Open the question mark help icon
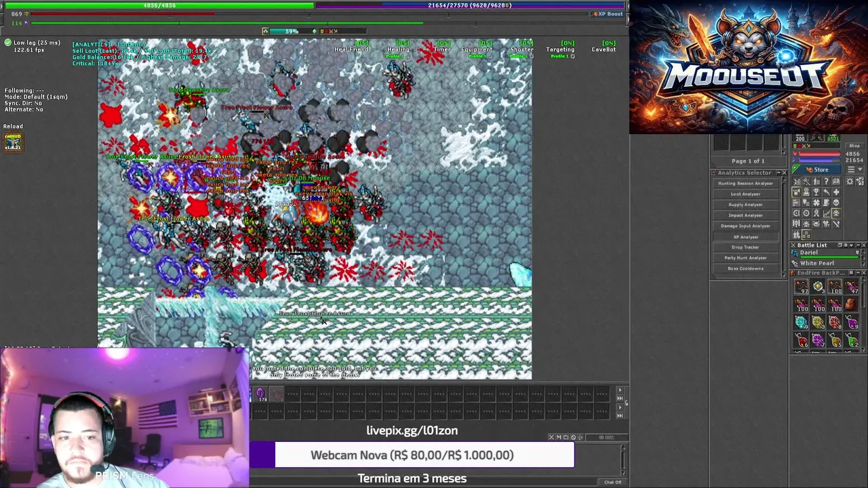The image size is (868, 488). 826,181
